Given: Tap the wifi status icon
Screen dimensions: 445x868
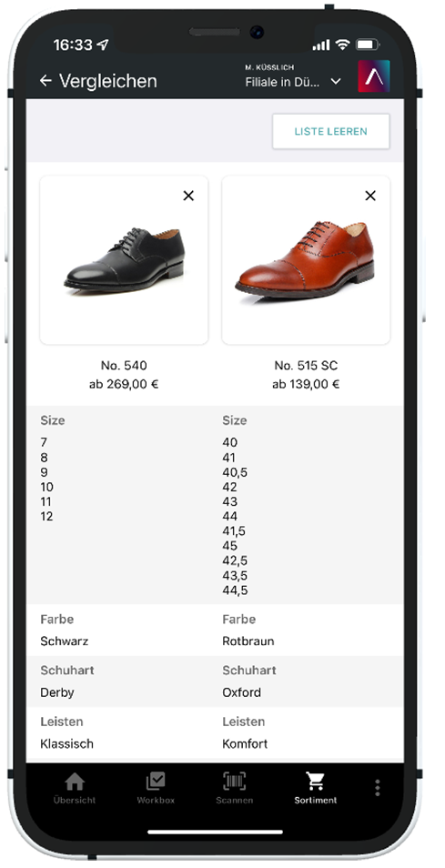Looking at the screenshot, I should [344, 45].
